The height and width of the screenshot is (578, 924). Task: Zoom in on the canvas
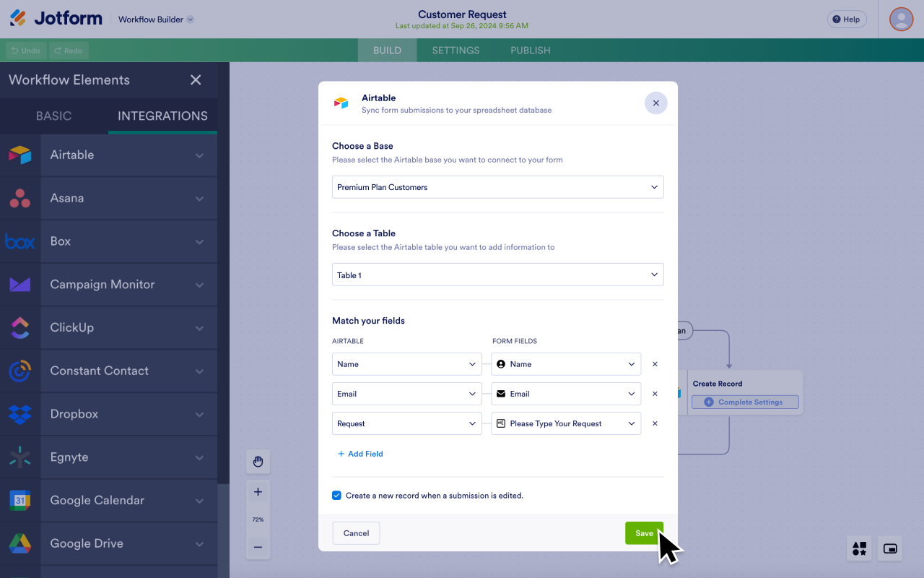(x=258, y=492)
